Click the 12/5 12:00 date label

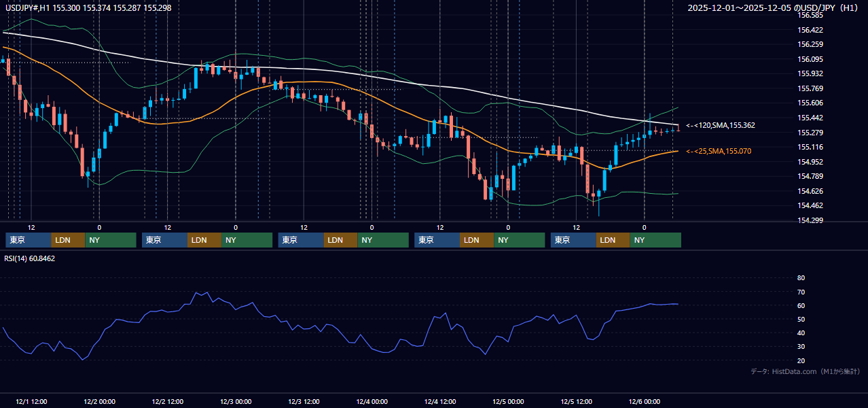[577, 402]
